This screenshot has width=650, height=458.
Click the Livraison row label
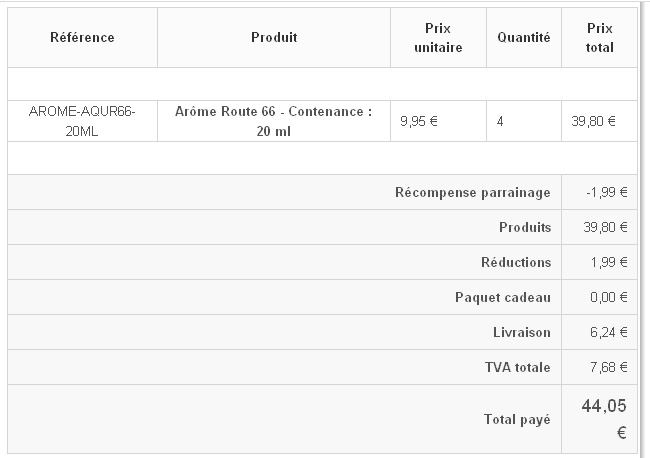521,332
